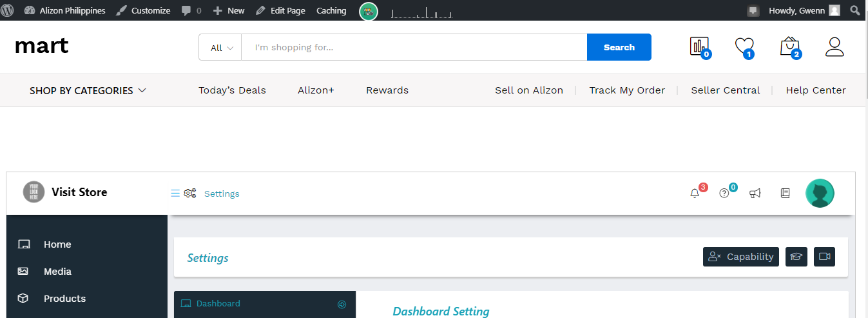
Task: Click the green vendor profile avatar
Action: click(x=820, y=194)
